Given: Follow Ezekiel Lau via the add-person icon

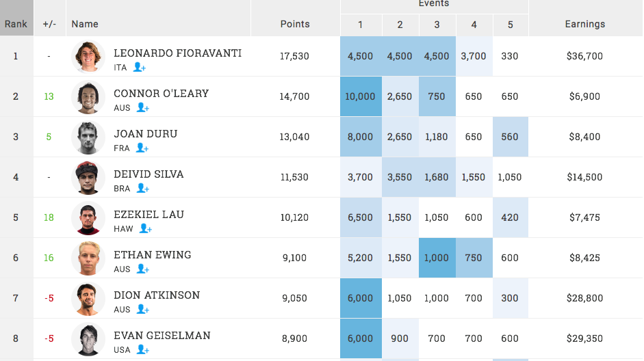Looking at the screenshot, I should 145,228.
